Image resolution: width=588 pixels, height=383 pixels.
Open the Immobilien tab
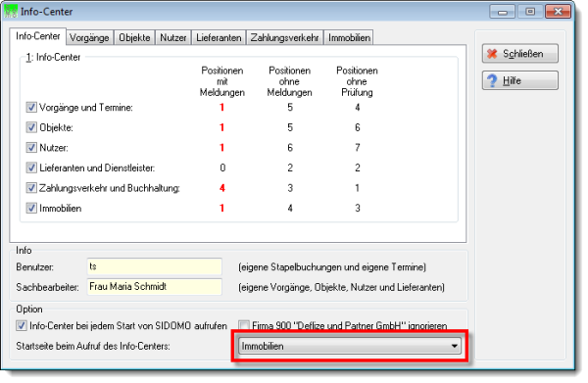[349, 38]
